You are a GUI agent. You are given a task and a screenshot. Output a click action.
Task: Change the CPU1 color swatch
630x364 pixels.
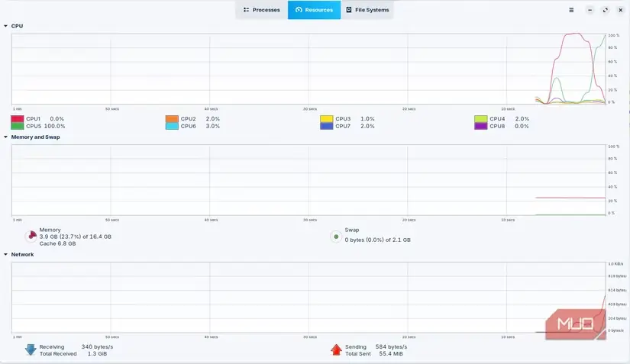click(18, 119)
